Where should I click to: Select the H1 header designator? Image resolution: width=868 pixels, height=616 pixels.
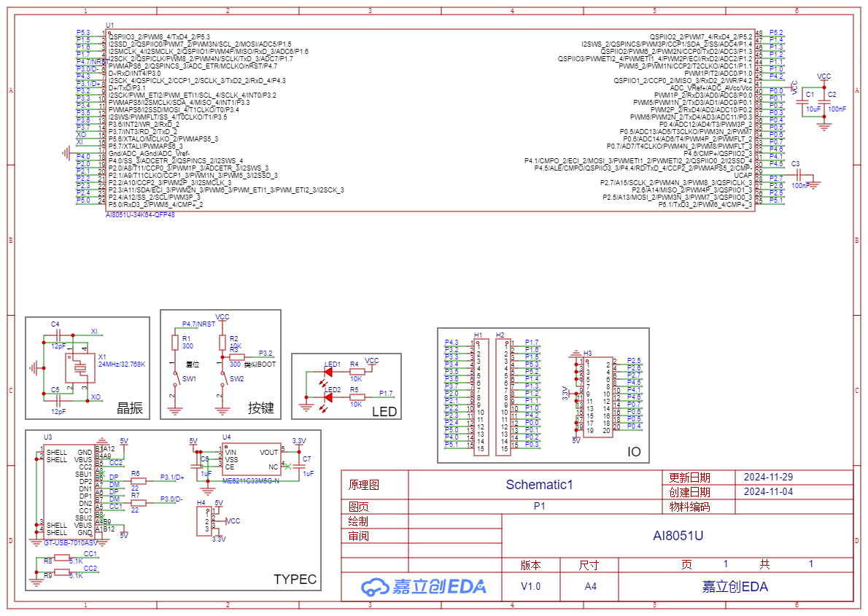coord(478,335)
